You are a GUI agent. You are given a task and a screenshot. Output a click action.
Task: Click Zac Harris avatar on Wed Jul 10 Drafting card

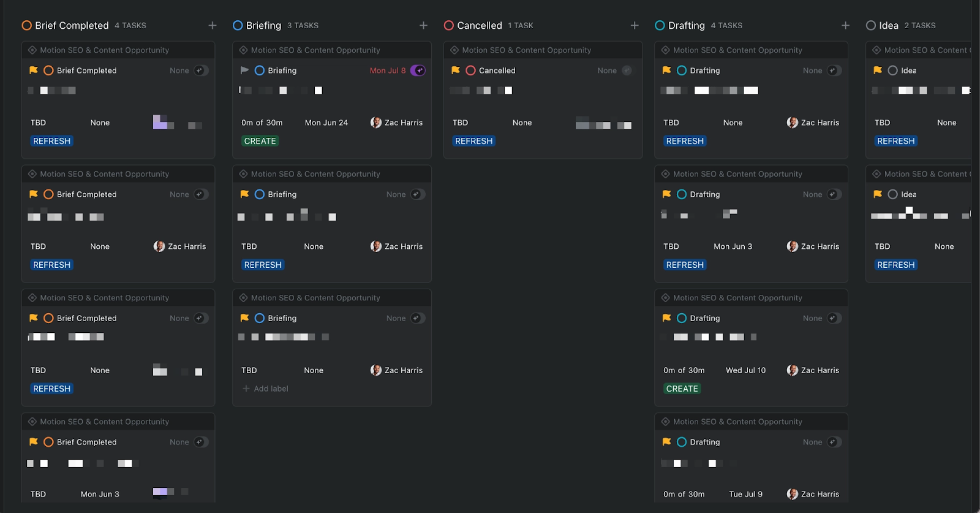click(793, 370)
